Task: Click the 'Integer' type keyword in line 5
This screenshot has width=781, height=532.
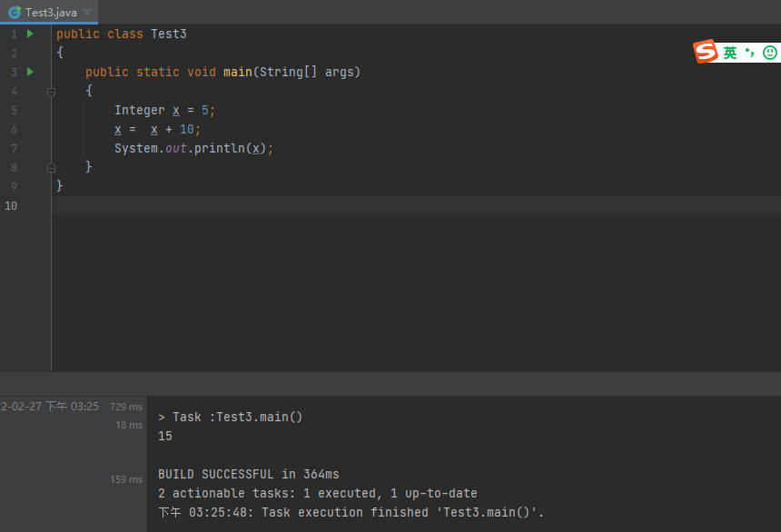Action: pos(139,110)
